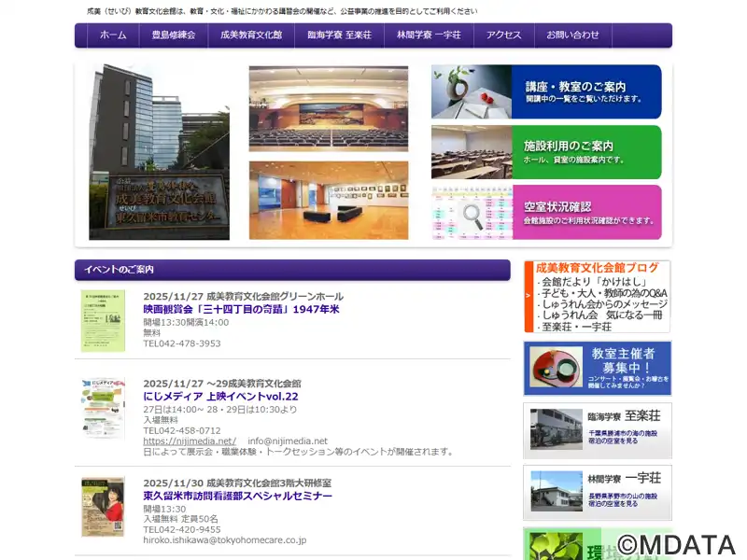
Task: Click the auditorium hall photo
Action: point(328,108)
